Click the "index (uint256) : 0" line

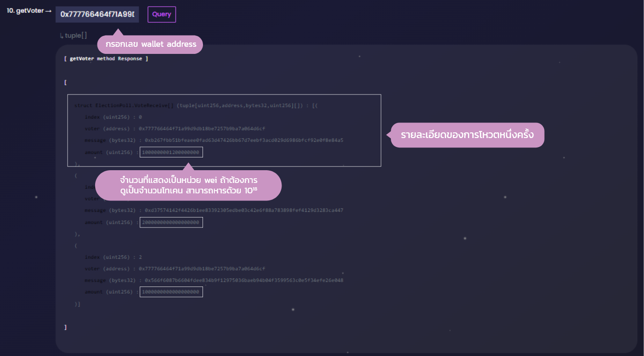(113, 117)
